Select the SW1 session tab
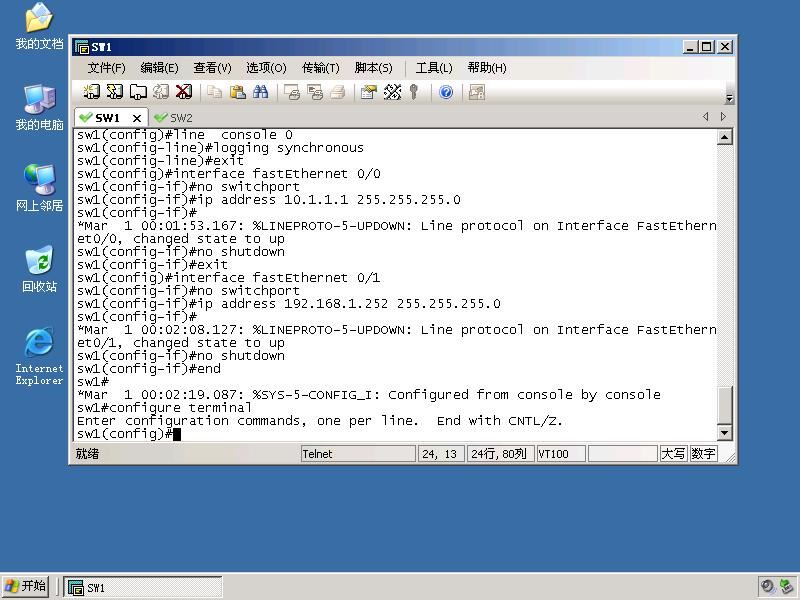Viewport: 800px width, 600px height. [x=107, y=118]
